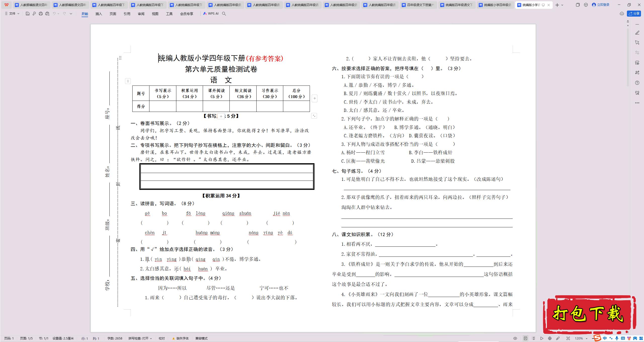The height and width of the screenshot is (342, 644).
Task: Toggle Chinese input mode indicator
Action: pos(605,338)
